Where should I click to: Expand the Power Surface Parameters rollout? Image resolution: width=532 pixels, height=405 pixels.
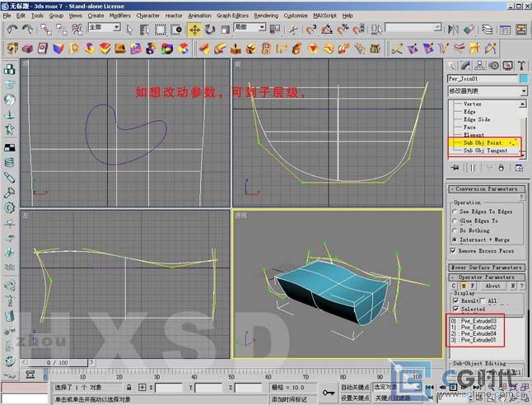tap(487, 268)
